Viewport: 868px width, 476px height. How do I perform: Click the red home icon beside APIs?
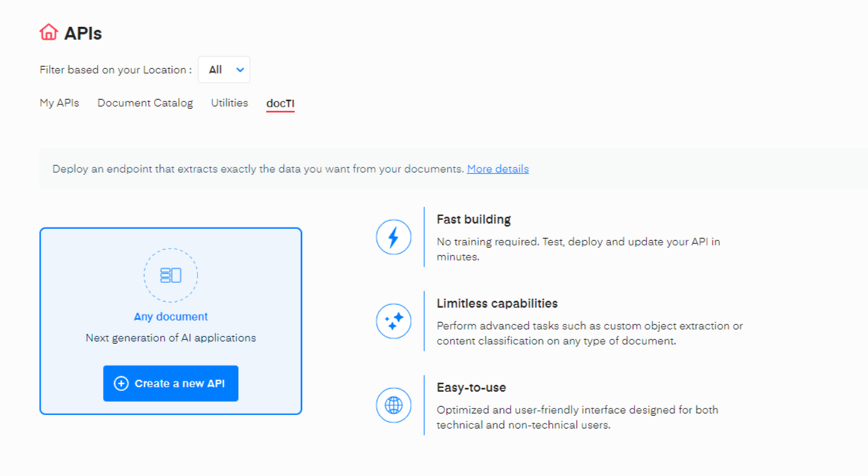[x=49, y=32]
